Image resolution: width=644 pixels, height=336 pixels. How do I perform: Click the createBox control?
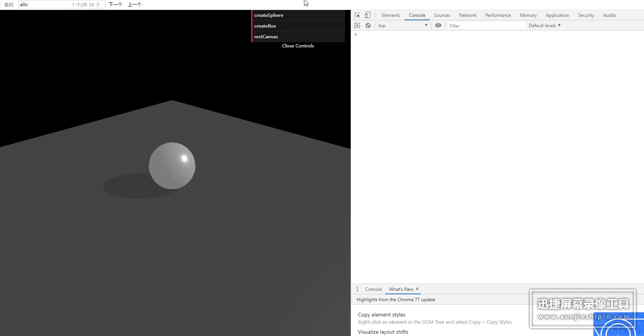[298, 26]
